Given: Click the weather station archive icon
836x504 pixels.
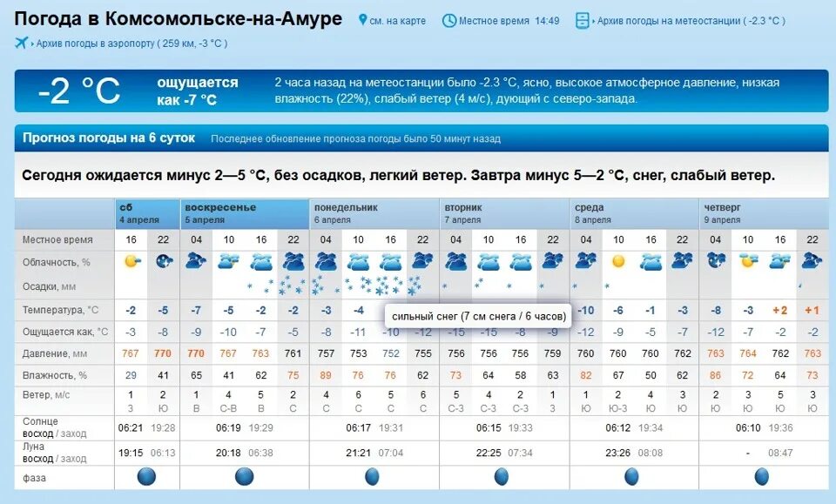Looking at the screenshot, I should point(583,21).
